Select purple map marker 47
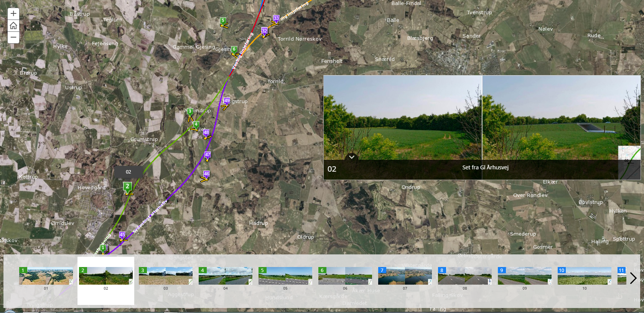Viewport: 644px width, 313px height. tap(208, 155)
